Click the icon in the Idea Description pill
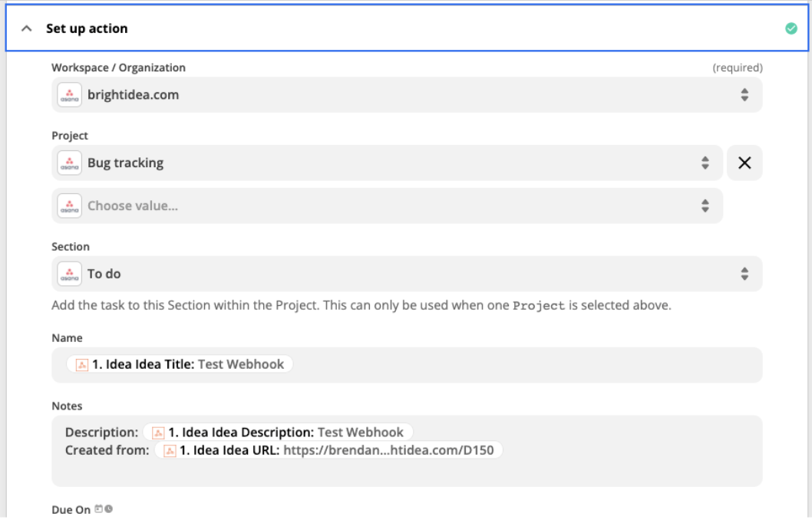This screenshot has height=523, width=812. [x=158, y=433]
